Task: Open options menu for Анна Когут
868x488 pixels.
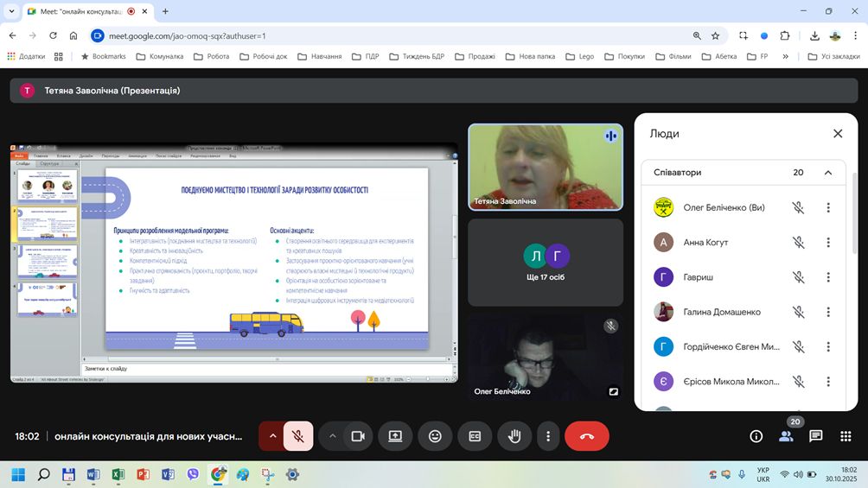Action: coord(827,243)
